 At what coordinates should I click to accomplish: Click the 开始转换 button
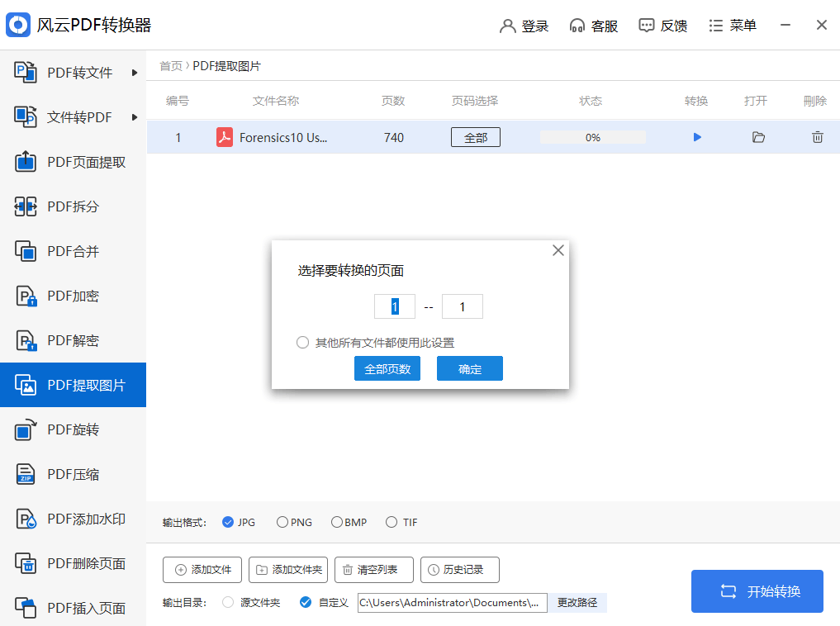pyautogui.click(x=757, y=591)
